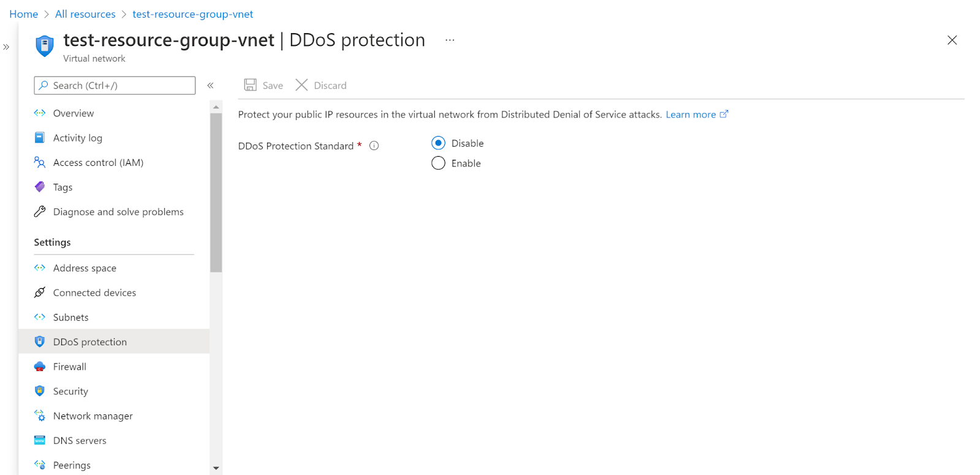
Task: Click the Firewall icon in sidebar
Action: [40, 367]
